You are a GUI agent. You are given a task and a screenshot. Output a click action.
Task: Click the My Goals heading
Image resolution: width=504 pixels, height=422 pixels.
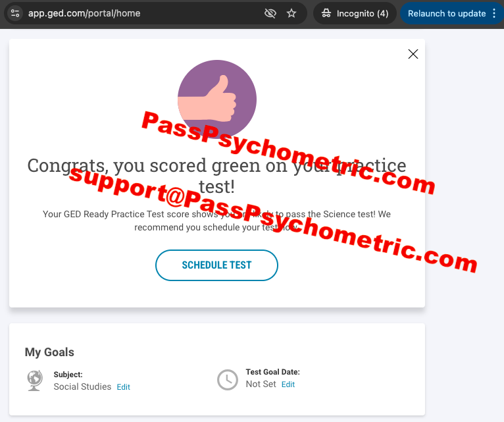point(49,352)
